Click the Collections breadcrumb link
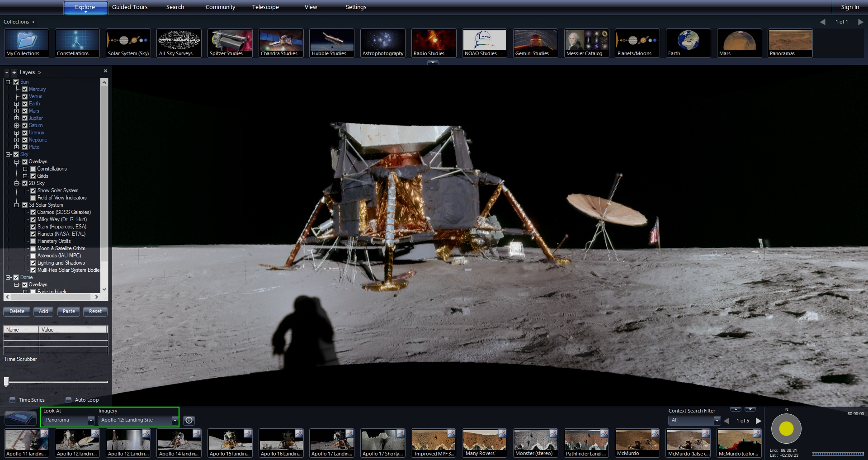Screen dimensions: 868x460 tap(16, 22)
